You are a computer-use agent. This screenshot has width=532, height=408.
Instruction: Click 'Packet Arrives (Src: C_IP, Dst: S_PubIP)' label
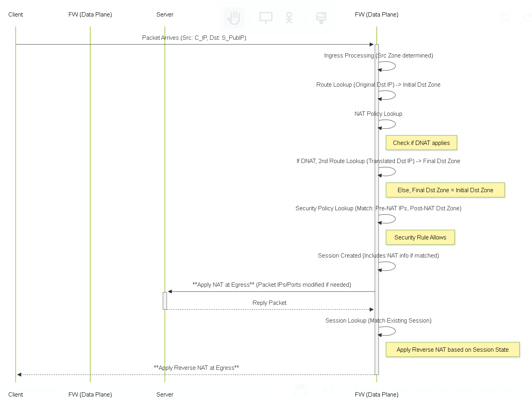tap(194, 38)
